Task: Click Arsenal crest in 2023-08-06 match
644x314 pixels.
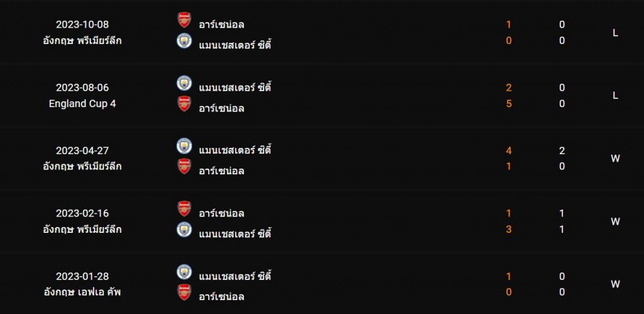Action: 184,104
